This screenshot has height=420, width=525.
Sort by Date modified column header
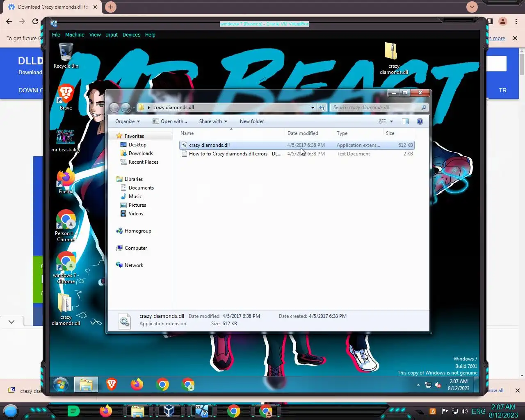pos(310,133)
